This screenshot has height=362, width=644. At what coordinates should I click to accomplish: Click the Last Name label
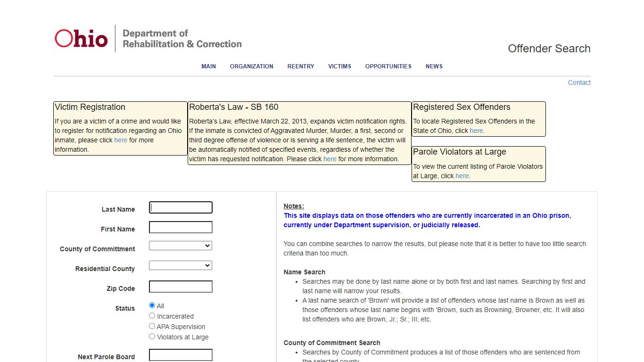pyautogui.click(x=118, y=209)
